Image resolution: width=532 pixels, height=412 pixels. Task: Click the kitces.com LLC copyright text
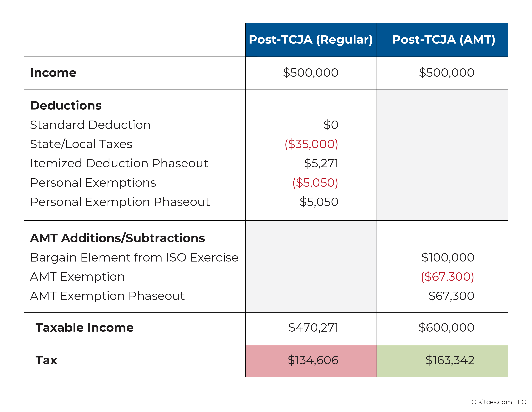pyautogui.click(x=499, y=402)
